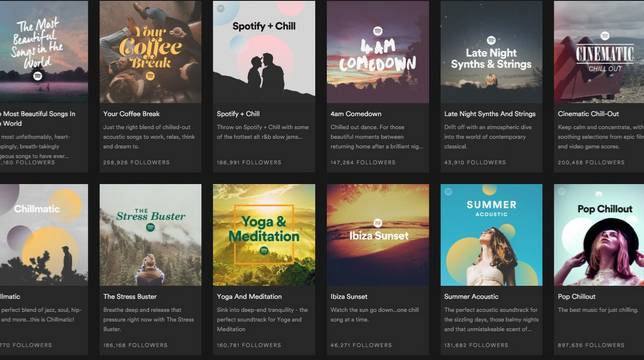This screenshot has height=360, width=644.
Task: Open the Pop Chillout cover image
Action: 599,235
